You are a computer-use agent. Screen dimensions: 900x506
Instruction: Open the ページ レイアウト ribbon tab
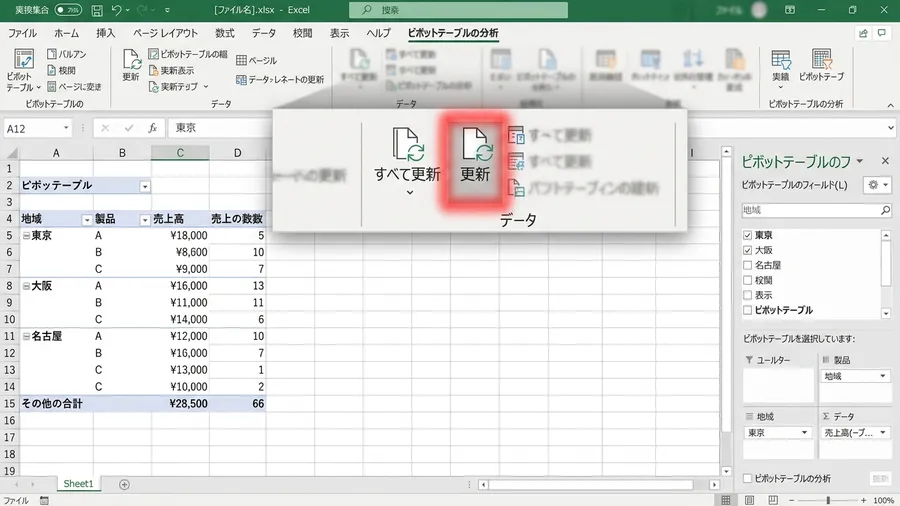coord(165,33)
